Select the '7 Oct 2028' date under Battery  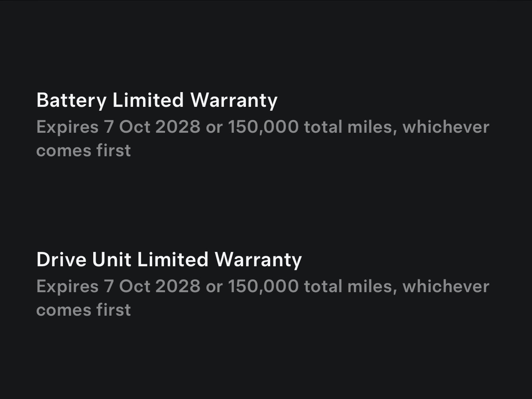152,127
